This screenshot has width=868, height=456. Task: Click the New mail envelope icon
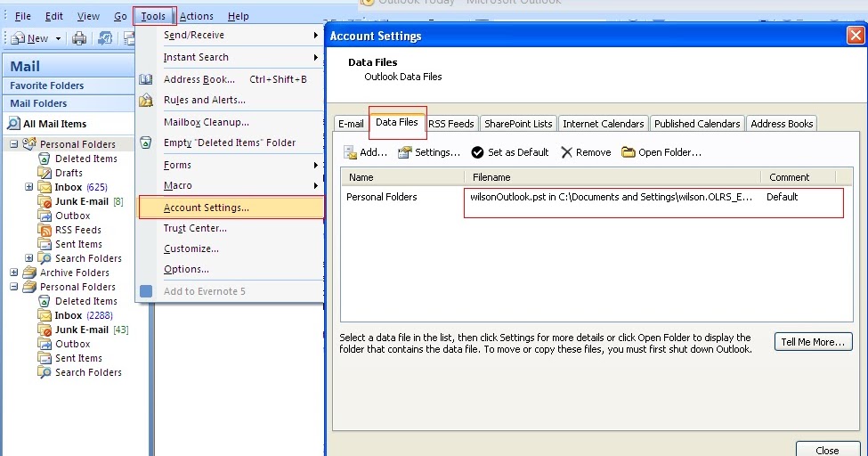coord(18,38)
